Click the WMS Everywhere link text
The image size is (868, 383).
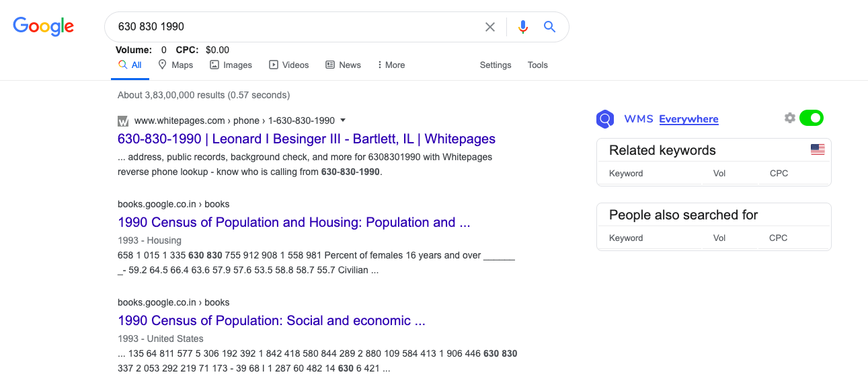click(x=688, y=119)
